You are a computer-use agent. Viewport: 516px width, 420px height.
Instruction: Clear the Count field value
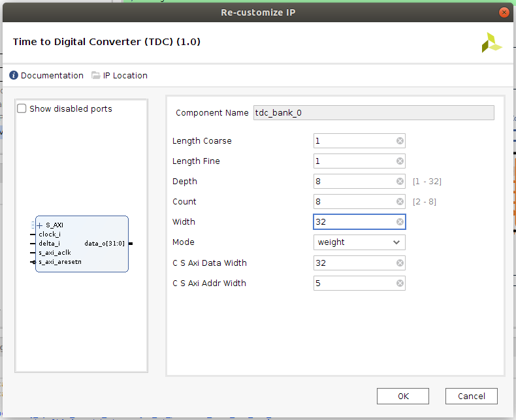tap(400, 202)
